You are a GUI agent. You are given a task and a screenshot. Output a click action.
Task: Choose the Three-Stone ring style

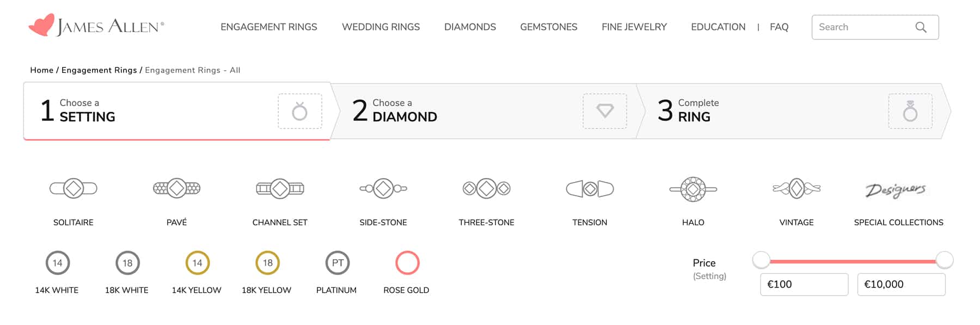click(486, 189)
